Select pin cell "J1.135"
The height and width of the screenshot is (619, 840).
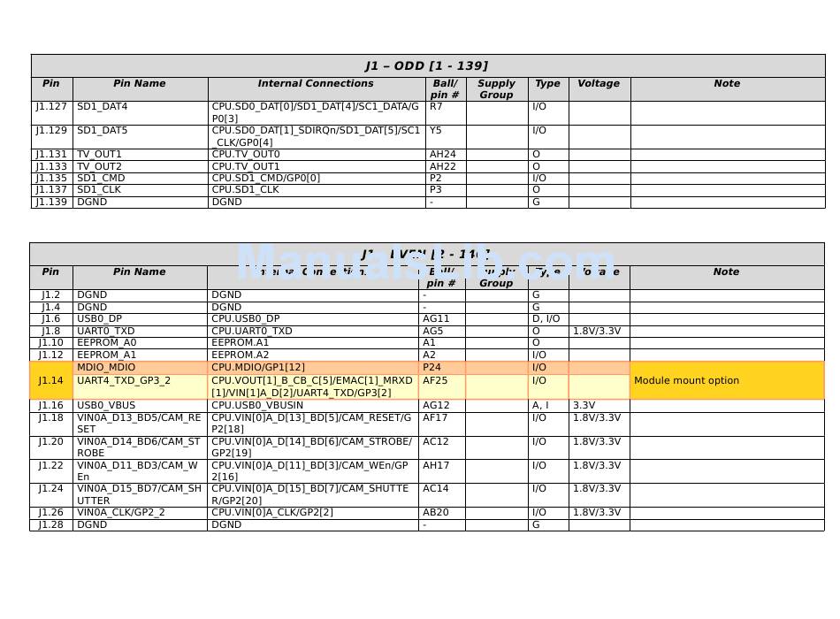coord(51,179)
